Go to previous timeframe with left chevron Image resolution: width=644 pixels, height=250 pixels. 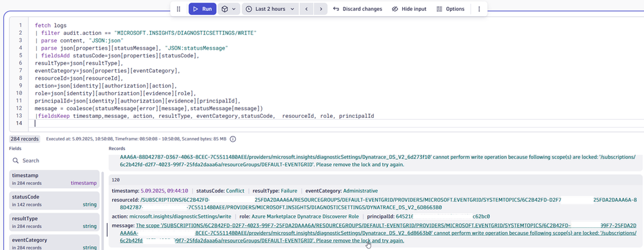306,9
